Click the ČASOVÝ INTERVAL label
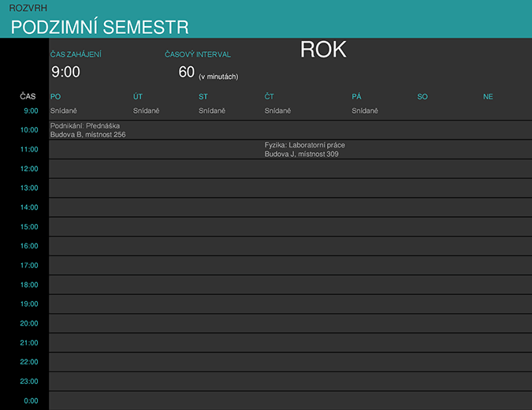The image size is (532, 410). (x=198, y=54)
